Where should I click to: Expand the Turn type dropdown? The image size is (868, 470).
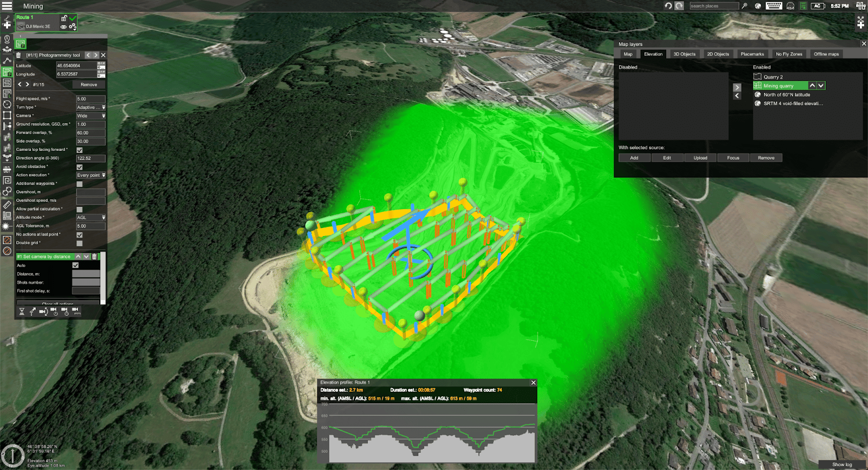[91, 107]
